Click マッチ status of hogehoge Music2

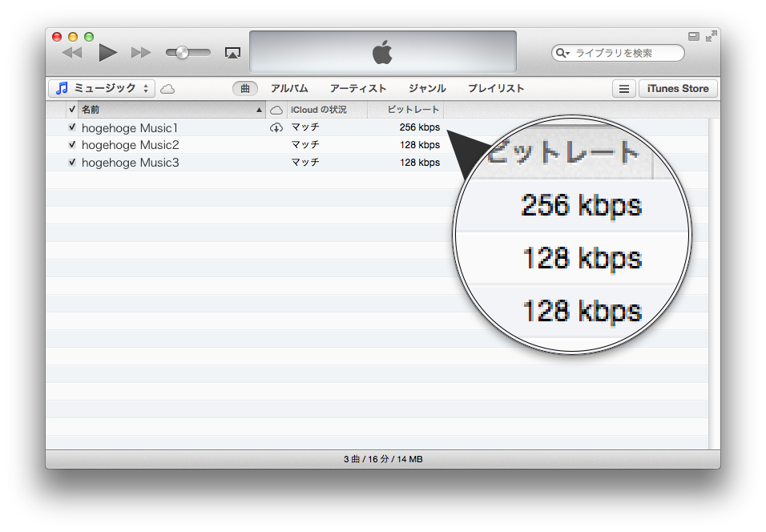pyautogui.click(x=305, y=144)
